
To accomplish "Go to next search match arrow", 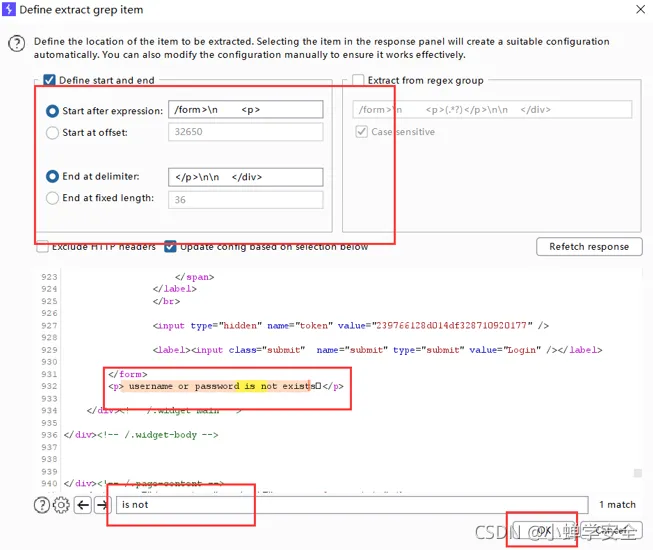I will point(102,505).
